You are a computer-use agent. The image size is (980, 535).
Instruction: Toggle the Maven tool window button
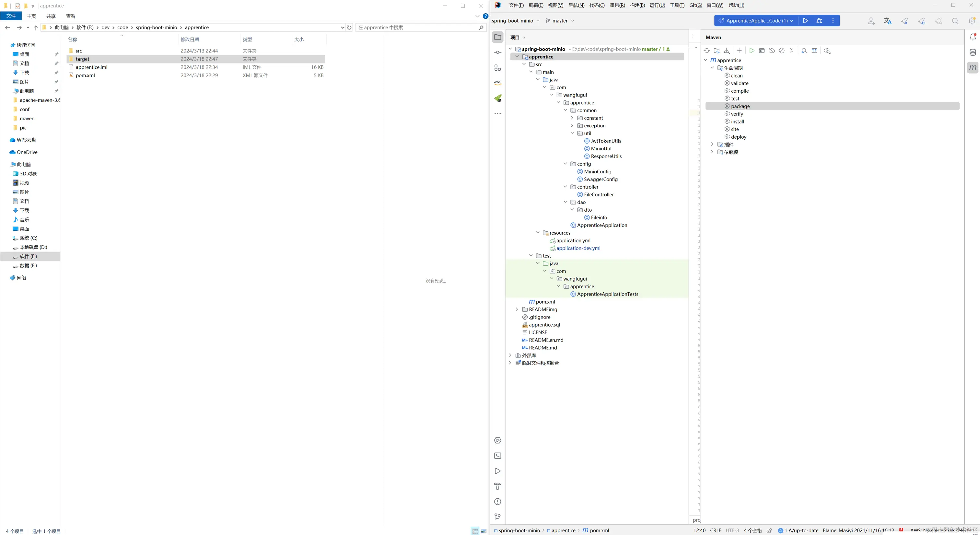(973, 68)
